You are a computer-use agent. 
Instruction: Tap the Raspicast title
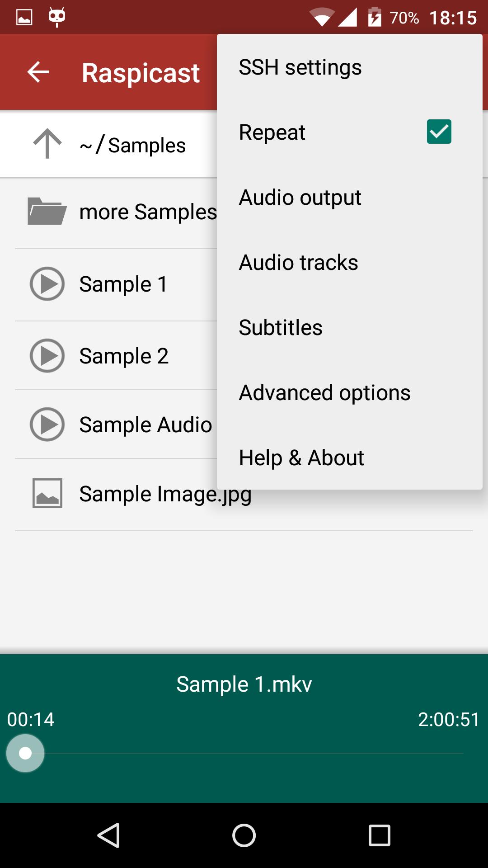click(x=141, y=73)
